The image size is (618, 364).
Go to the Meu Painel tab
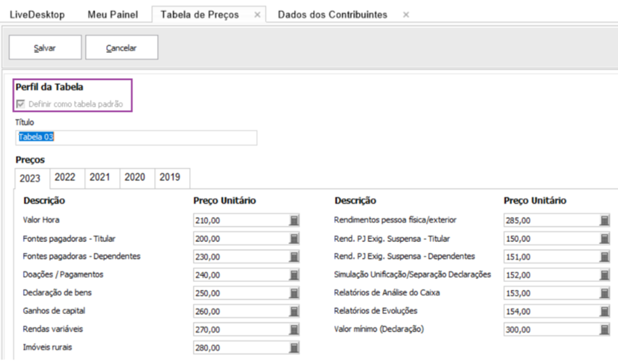tap(113, 15)
